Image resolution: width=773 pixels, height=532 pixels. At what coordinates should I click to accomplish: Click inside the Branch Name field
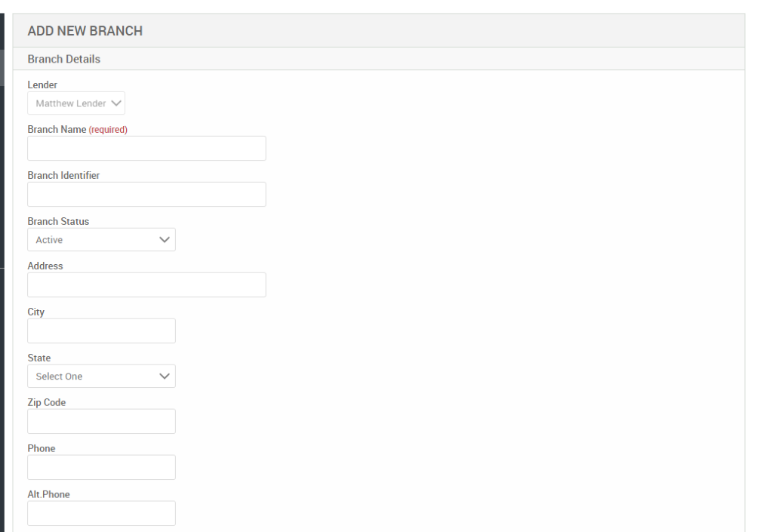coord(146,148)
